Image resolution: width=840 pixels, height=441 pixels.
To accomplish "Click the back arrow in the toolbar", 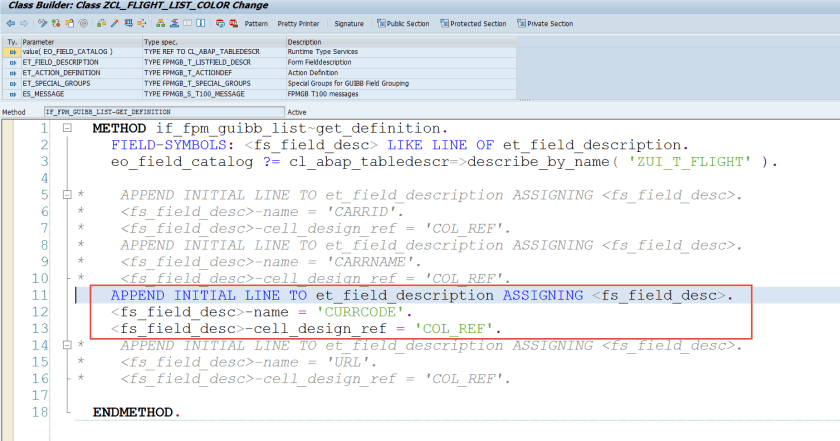I will coord(8,23).
